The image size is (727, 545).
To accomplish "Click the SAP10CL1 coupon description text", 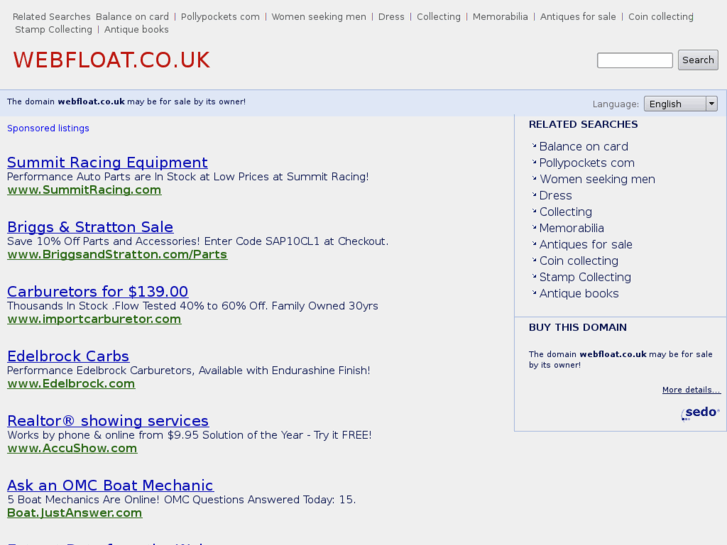I will coord(198,241).
